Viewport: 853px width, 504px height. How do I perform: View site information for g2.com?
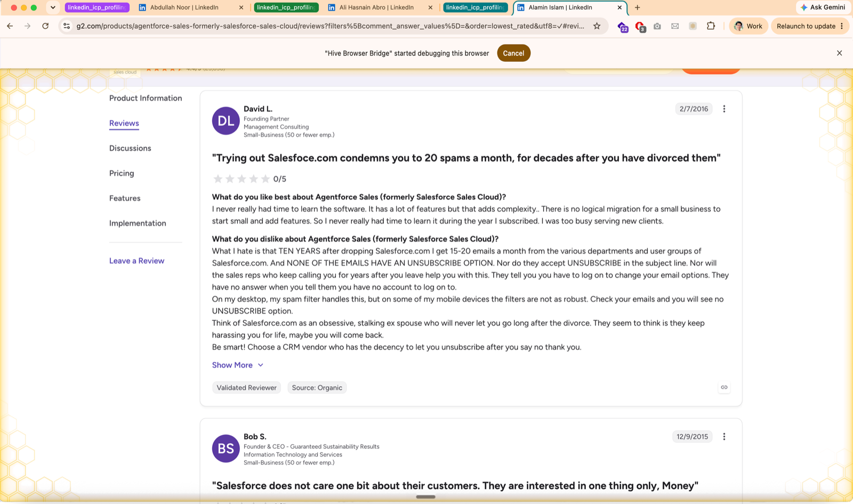point(67,26)
